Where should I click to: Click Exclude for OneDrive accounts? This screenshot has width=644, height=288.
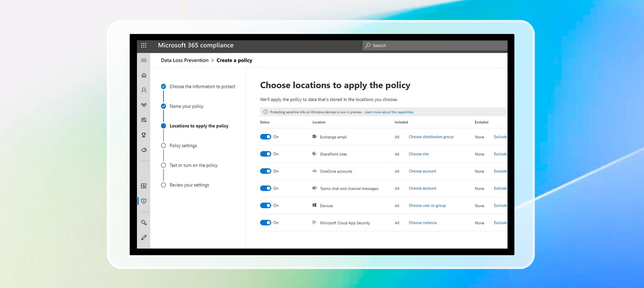500,171
